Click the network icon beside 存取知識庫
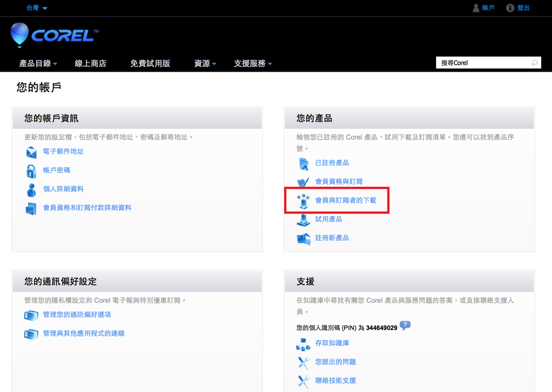Viewport: 552px width, 392px height. (x=303, y=344)
